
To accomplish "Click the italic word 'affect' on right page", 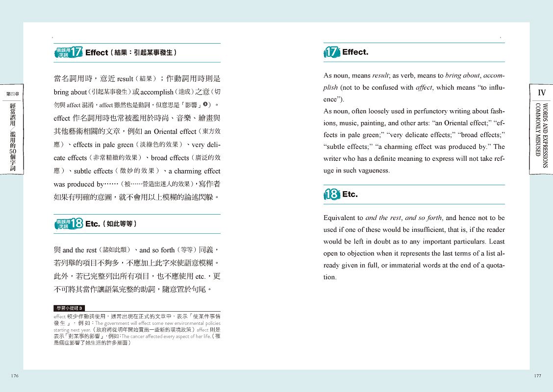I will click(x=425, y=88).
